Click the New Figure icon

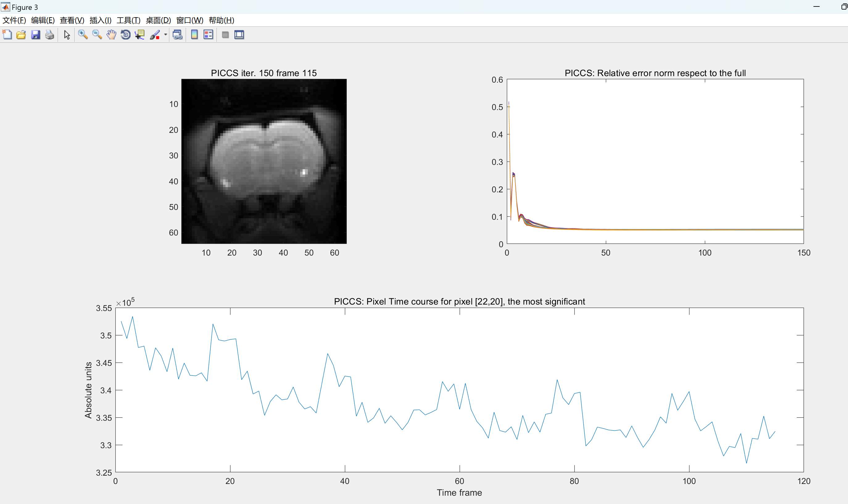7,35
